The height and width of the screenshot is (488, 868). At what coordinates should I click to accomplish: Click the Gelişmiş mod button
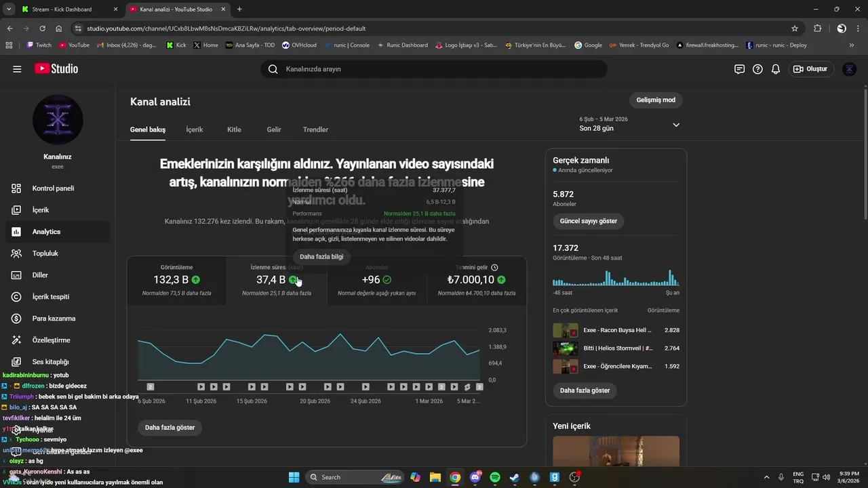point(656,100)
